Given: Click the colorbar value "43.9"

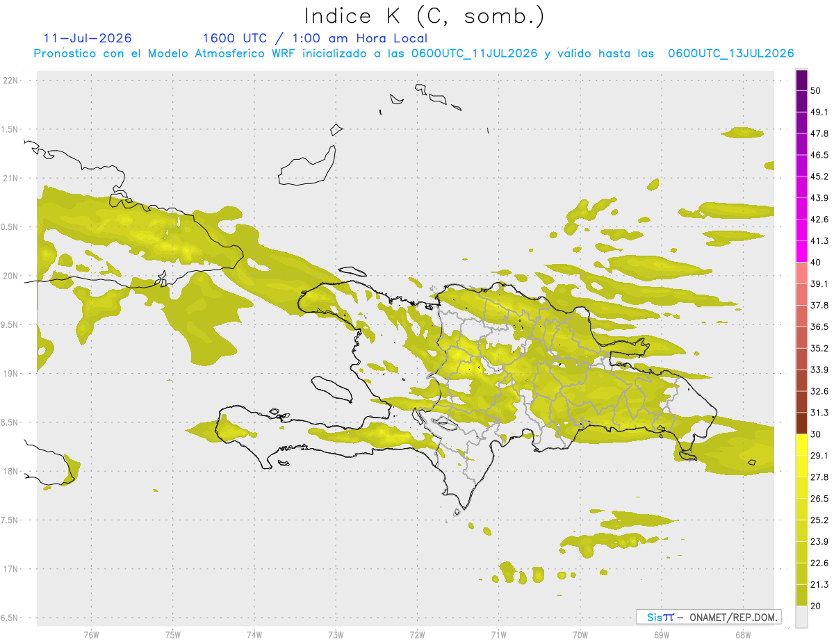Looking at the screenshot, I should tap(819, 198).
